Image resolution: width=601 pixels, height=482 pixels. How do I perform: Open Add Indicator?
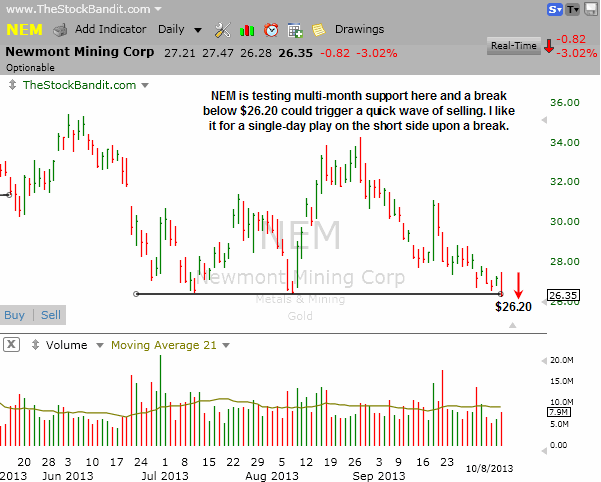[x=110, y=29]
